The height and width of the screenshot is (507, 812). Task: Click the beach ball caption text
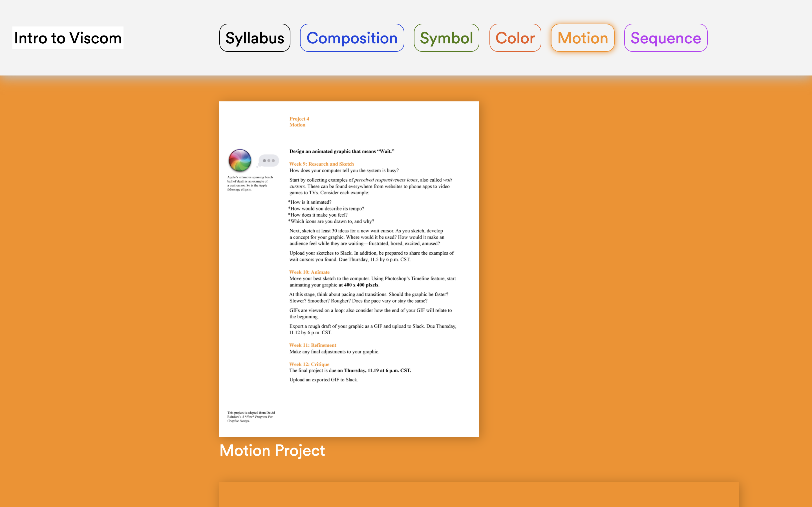coord(250,183)
